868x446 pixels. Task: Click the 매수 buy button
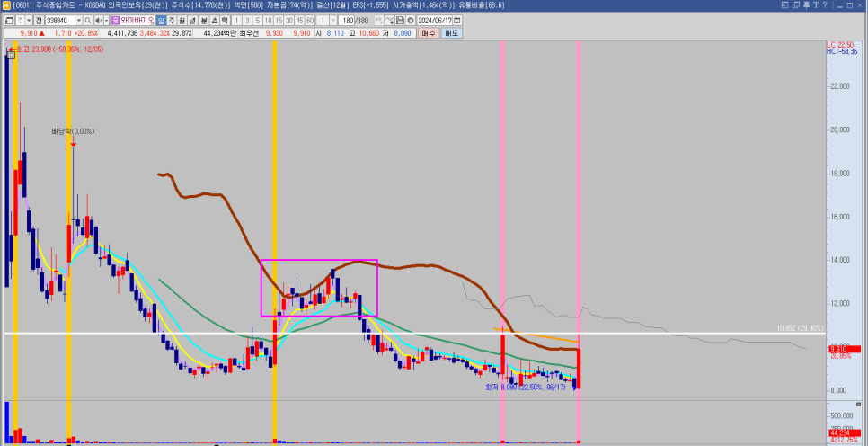pos(429,33)
